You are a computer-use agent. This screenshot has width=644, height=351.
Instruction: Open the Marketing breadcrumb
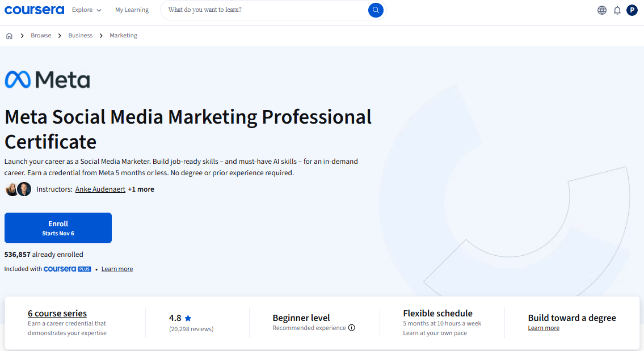(x=123, y=35)
